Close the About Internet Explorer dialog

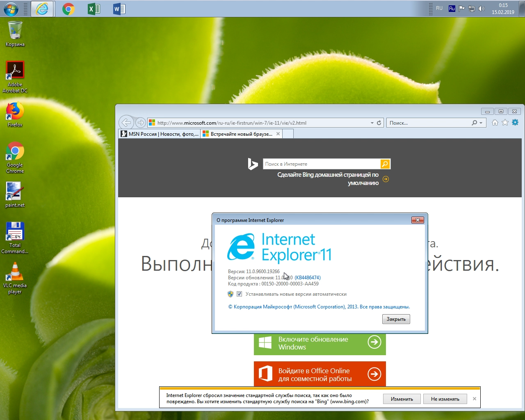[x=418, y=220]
